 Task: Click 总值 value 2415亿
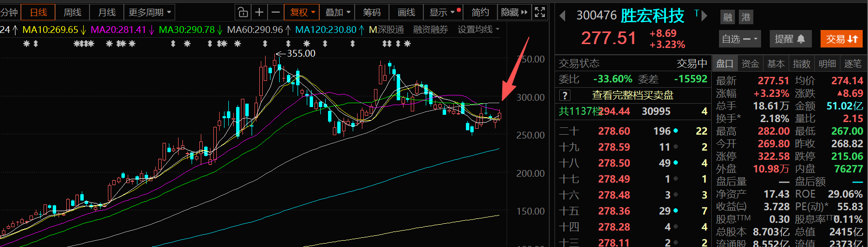[846, 232]
